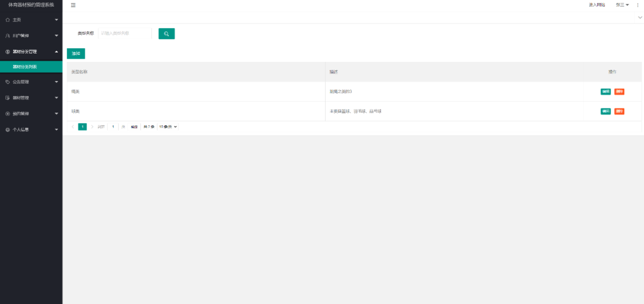Click the 进入网站 link in header
Screen dimensions: 644x304
coord(596,5)
